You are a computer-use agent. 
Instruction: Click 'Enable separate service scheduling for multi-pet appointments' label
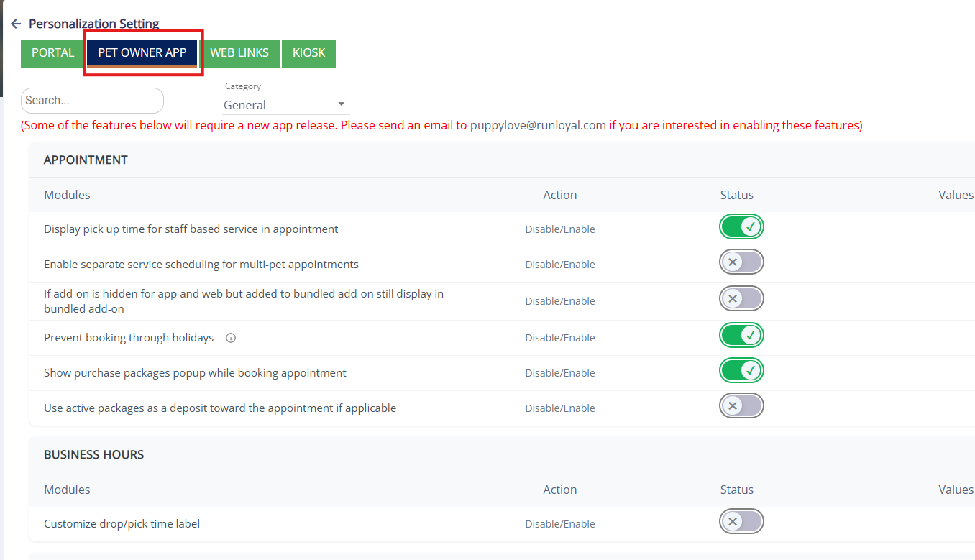coord(201,265)
